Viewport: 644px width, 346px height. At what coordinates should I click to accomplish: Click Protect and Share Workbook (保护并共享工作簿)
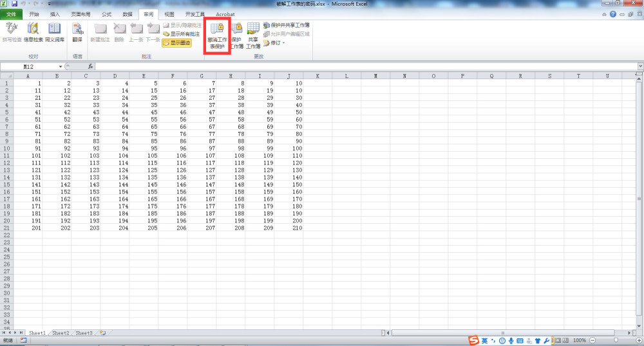tap(287, 25)
